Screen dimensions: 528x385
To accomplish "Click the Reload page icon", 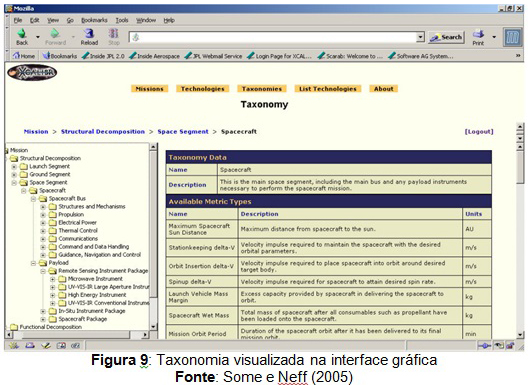I will point(89,34).
